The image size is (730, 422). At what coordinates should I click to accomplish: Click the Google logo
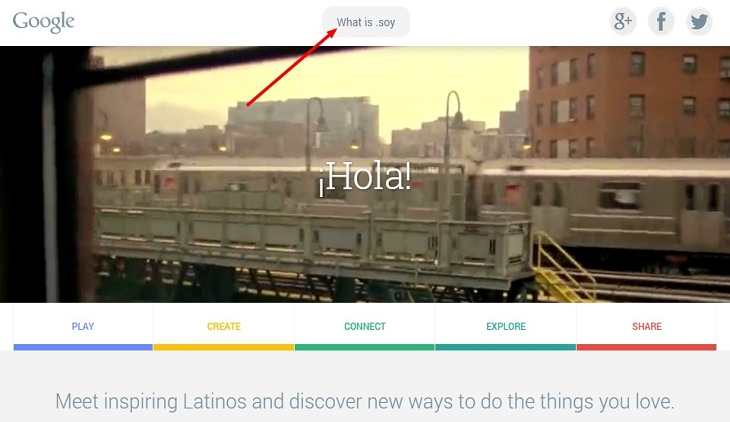coord(43,22)
